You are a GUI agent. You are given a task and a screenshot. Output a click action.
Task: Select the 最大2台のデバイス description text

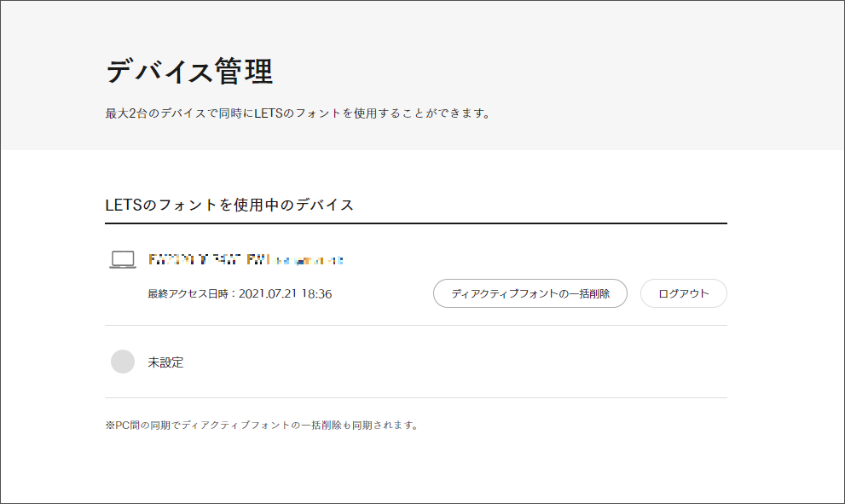(x=298, y=113)
